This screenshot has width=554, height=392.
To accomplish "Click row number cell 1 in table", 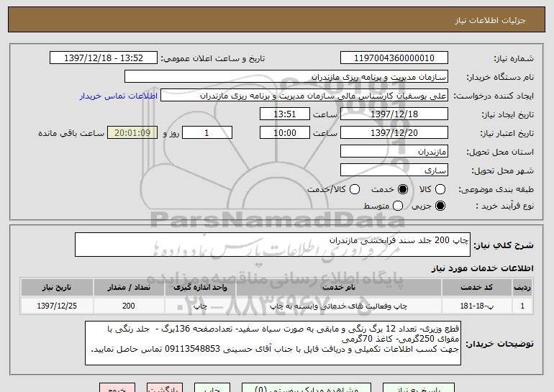I will [x=522, y=306].
